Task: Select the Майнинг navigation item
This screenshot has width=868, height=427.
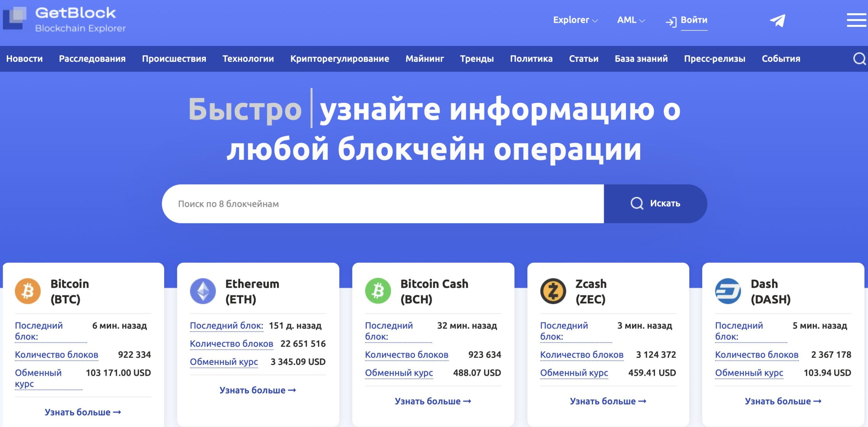Action: [425, 59]
